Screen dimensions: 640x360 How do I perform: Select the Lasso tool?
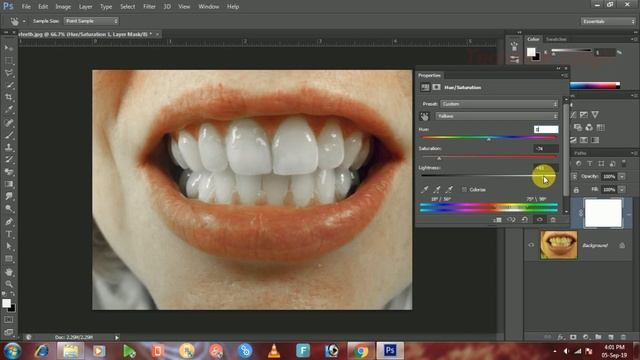coord(9,73)
